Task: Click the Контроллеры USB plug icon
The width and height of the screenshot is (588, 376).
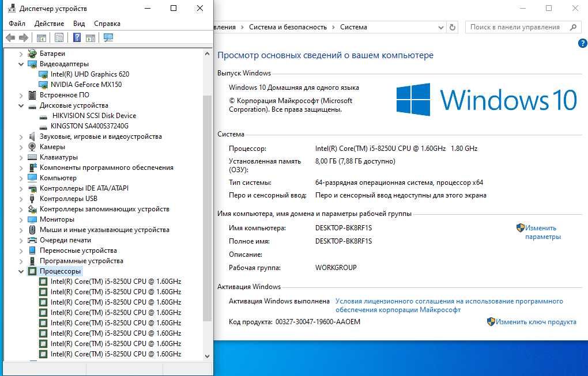Action: [x=32, y=199]
